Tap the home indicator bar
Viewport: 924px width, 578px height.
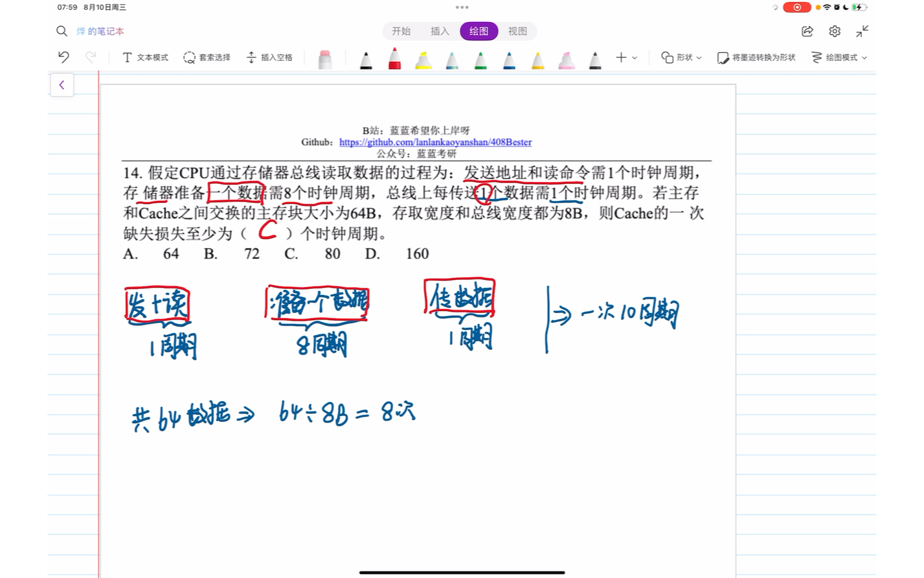(462, 572)
